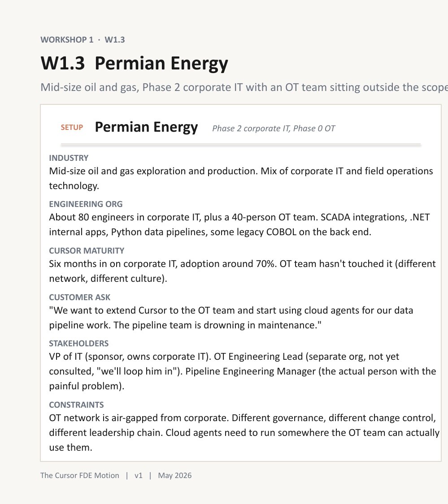
Task: Click the May 2026 footer date
Action: coord(175,475)
